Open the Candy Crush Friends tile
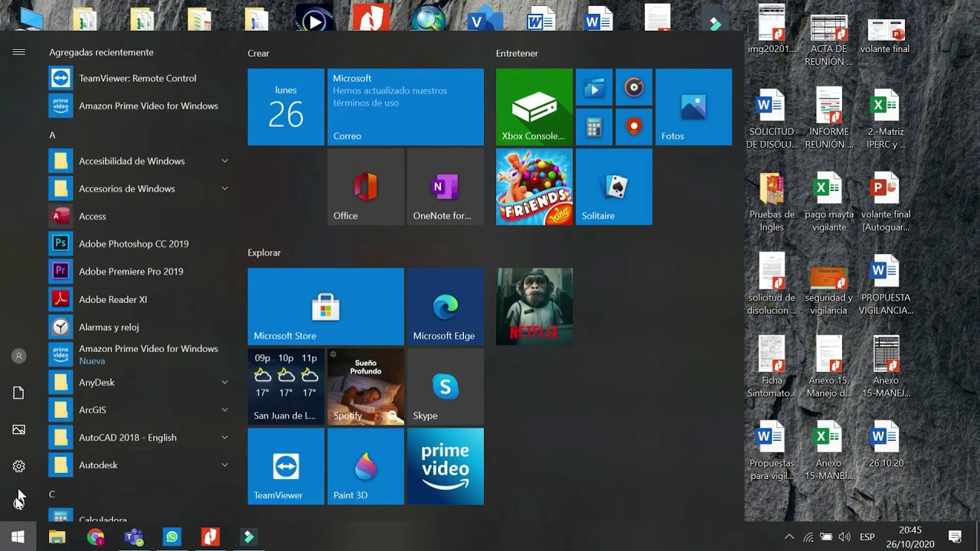Viewport: 980px width, 551px height. click(534, 187)
